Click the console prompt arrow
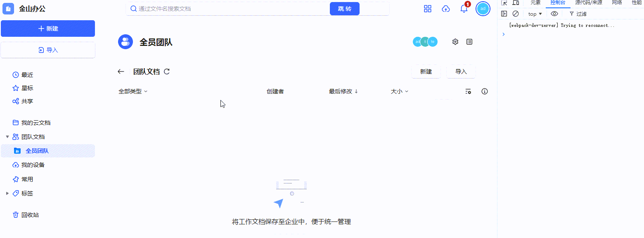644x238 pixels. tap(503, 34)
